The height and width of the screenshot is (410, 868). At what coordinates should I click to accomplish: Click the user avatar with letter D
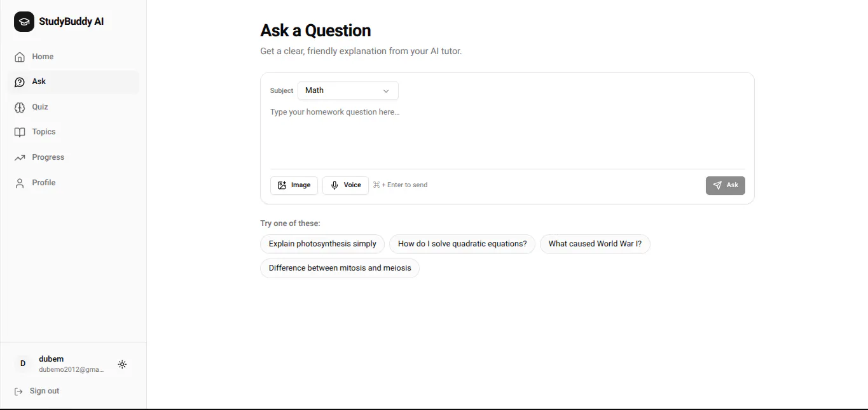point(23,364)
